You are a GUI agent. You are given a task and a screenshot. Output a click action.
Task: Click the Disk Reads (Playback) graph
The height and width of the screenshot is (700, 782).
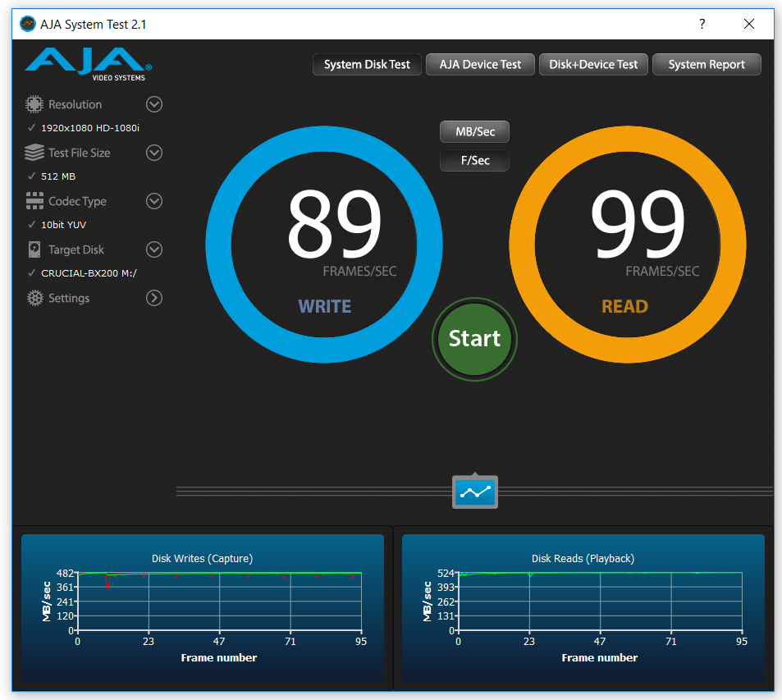pyautogui.click(x=583, y=608)
